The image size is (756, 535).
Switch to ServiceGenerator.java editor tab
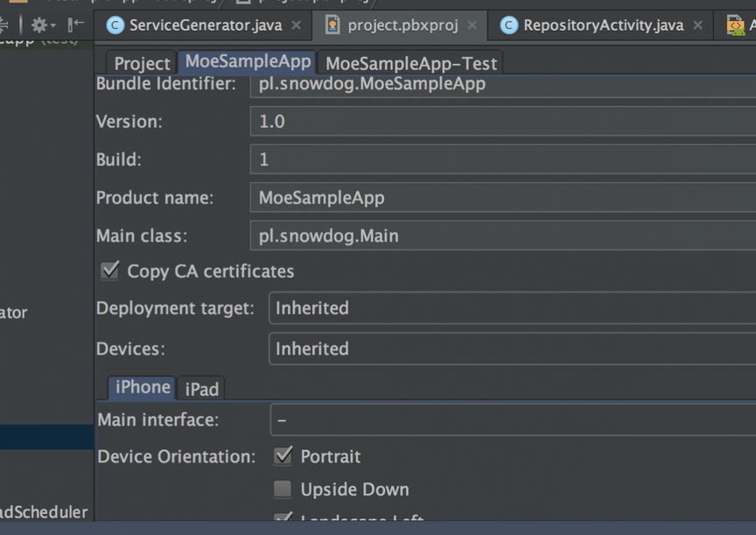[206, 25]
